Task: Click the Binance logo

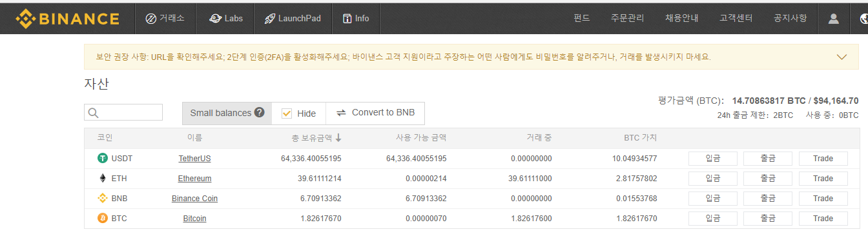Action: point(67,18)
